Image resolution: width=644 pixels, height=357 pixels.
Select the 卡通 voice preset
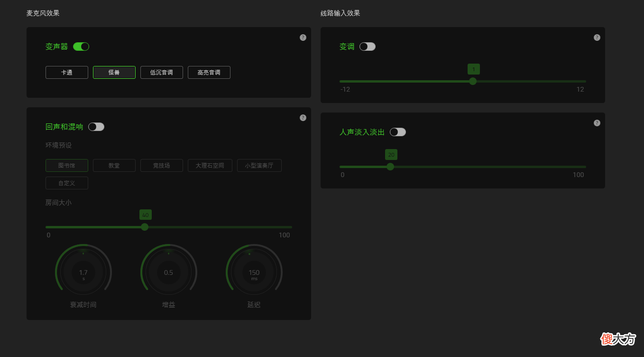[x=67, y=72]
